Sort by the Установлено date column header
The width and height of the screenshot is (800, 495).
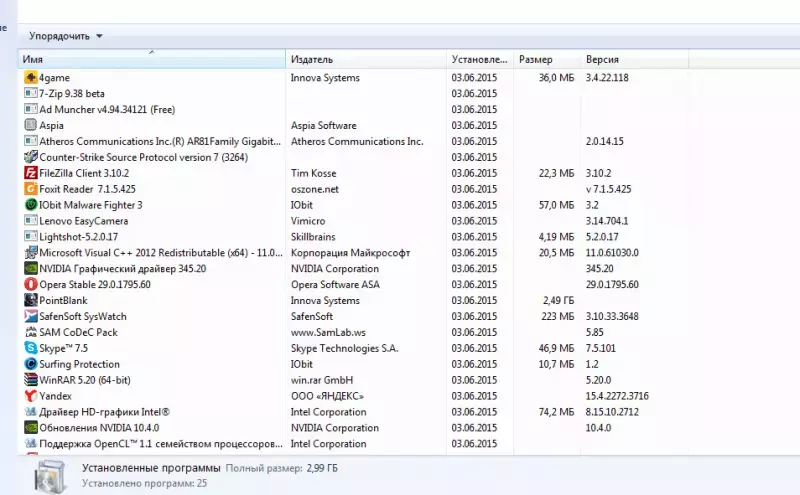click(480, 59)
